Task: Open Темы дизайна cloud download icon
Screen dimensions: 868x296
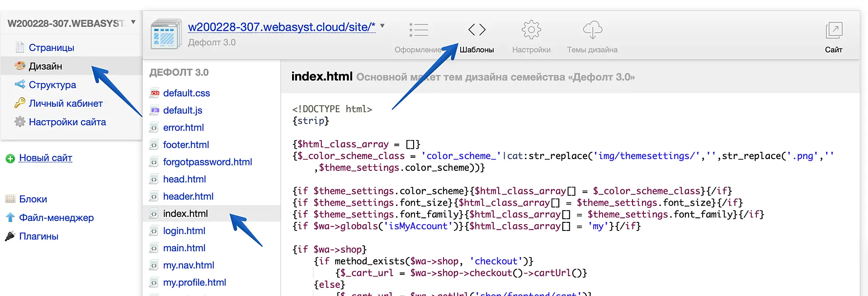Action: (592, 30)
